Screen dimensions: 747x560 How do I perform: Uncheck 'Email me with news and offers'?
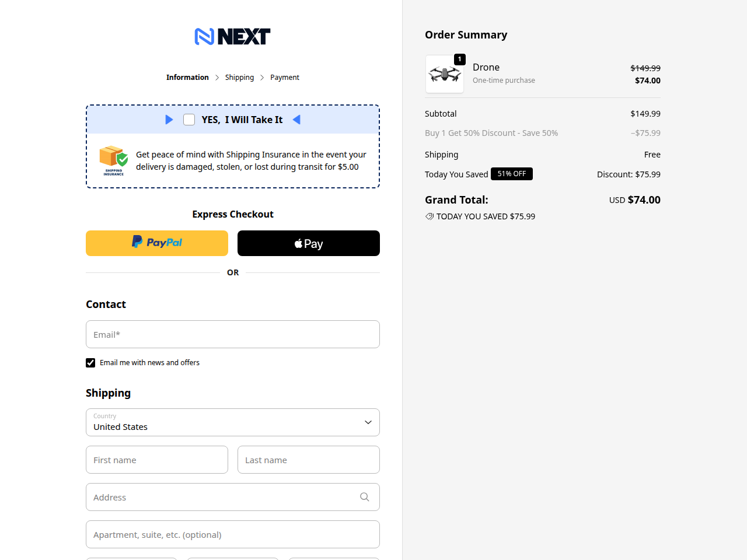coord(90,363)
